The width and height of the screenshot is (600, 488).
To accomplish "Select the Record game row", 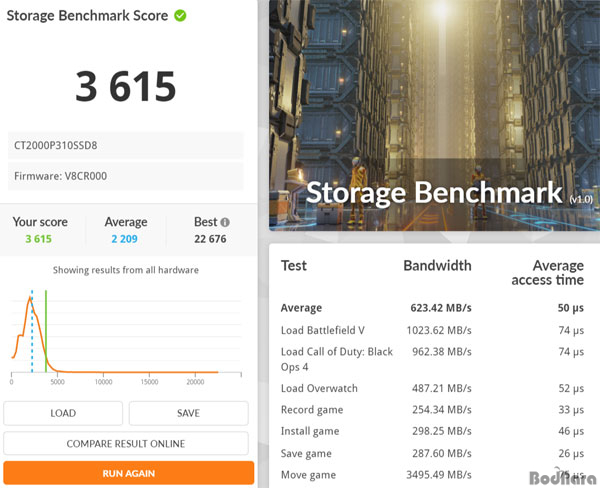I will [432, 410].
